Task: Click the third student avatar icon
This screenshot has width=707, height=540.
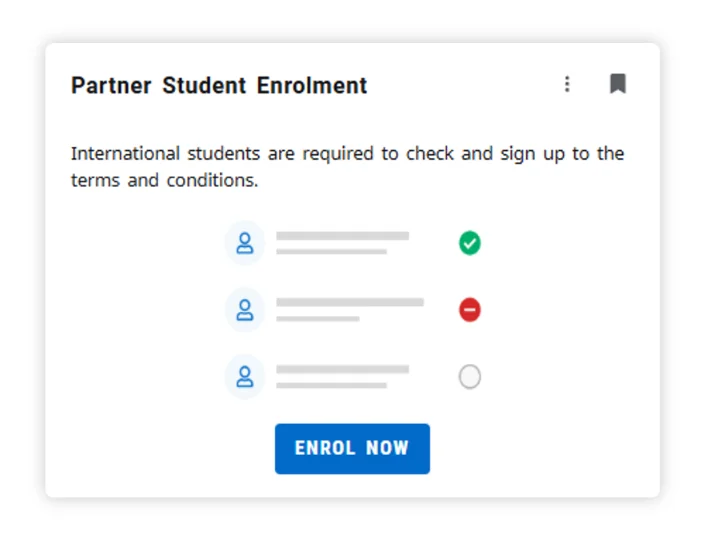Action: (244, 377)
